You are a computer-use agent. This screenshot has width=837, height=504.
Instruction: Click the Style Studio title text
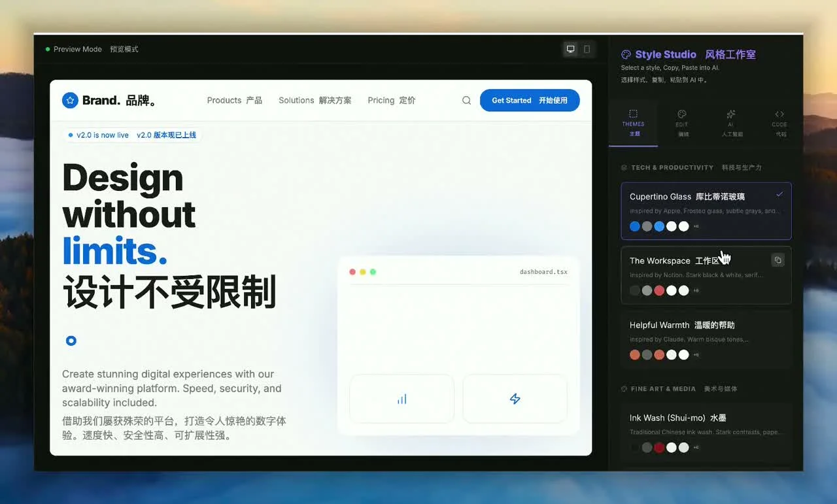[x=666, y=55]
